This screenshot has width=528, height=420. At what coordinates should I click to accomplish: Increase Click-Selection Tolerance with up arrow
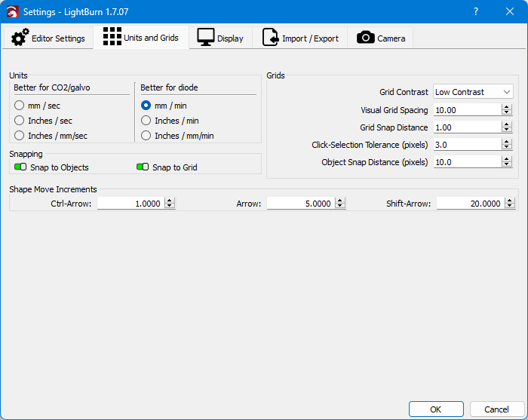tap(506, 142)
